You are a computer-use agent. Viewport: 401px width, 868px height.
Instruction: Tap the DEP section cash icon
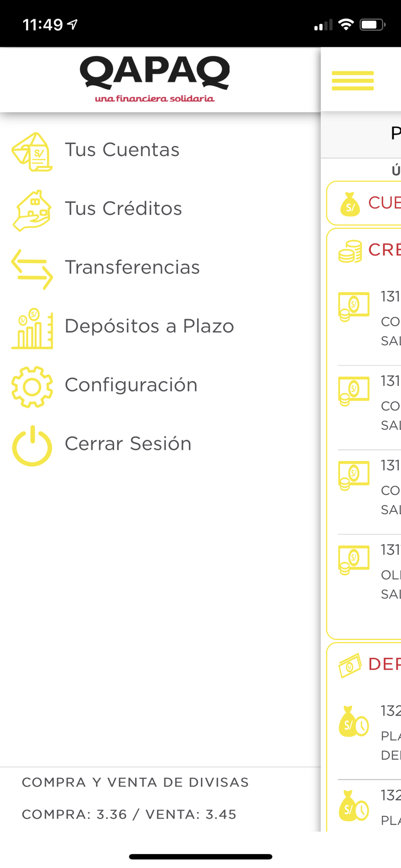(350, 665)
